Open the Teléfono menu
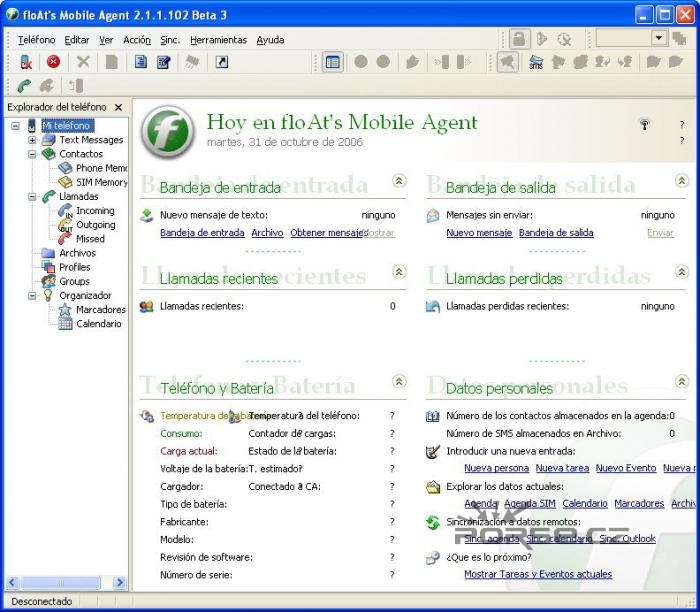 click(37, 40)
